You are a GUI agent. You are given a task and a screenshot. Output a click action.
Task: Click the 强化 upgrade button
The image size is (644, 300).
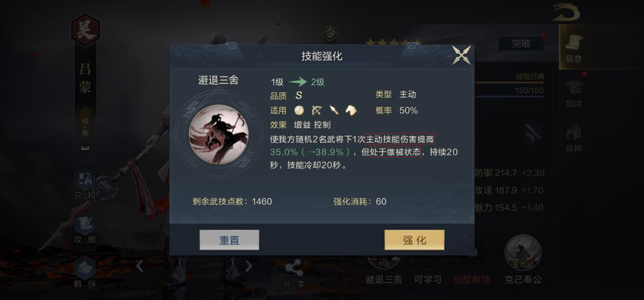coord(414,240)
